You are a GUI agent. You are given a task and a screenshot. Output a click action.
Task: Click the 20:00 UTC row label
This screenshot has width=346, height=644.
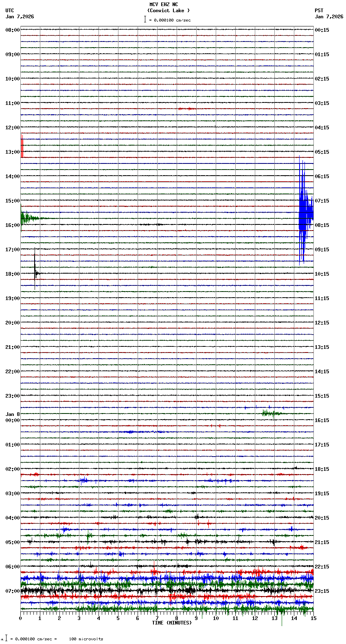click(x=13, y=323)
